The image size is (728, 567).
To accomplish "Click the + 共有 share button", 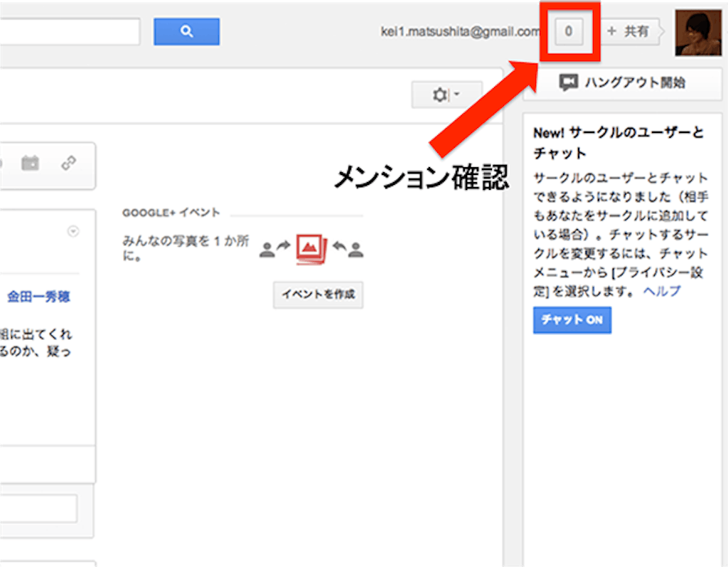I will [x=629, y=32].
